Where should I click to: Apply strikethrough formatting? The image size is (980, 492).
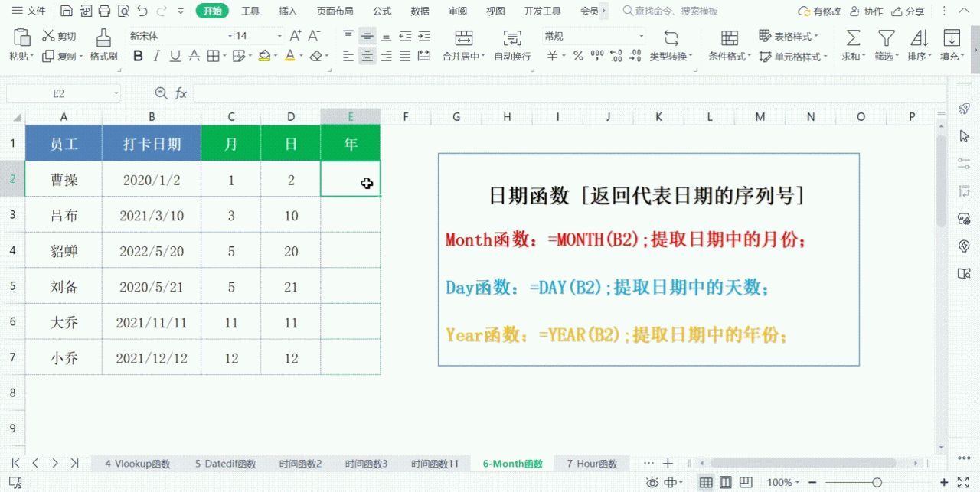(194, 55)
